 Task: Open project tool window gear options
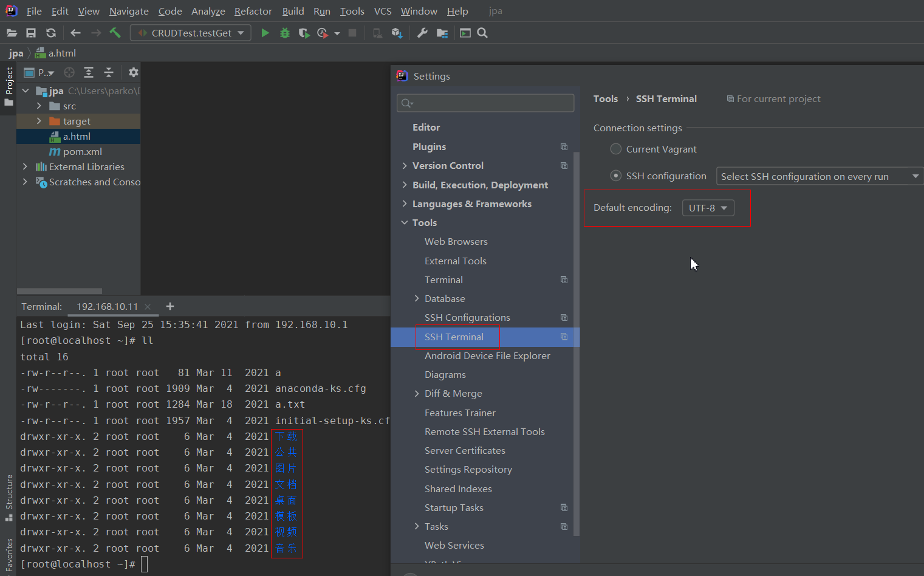pos(134,72)
